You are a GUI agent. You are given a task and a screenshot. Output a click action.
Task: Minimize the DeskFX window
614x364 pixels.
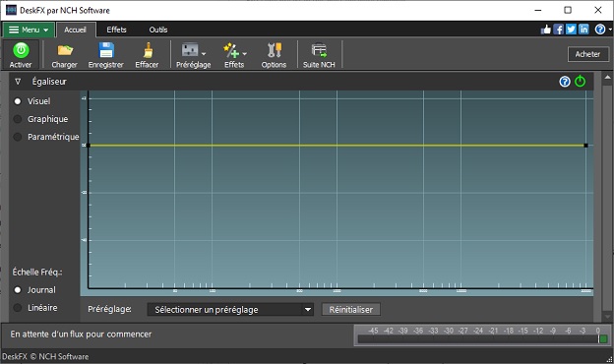coord(538,10)
